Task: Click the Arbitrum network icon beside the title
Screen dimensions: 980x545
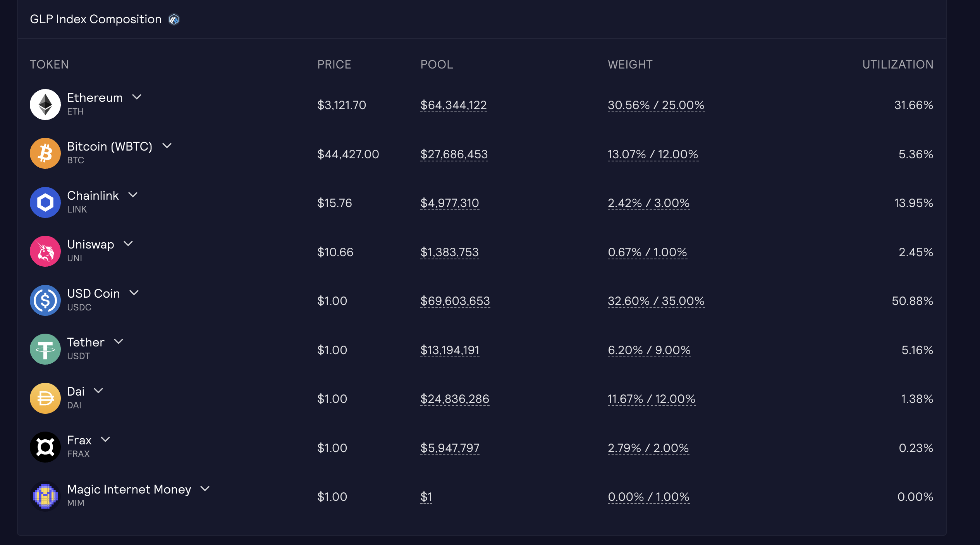Action: pos(174,19)
